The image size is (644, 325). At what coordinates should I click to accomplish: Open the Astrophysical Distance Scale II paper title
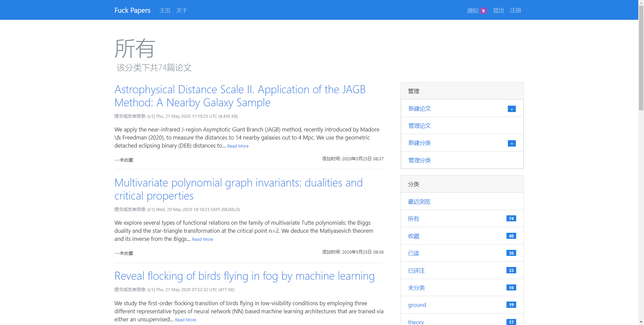(x=240, y=96)
